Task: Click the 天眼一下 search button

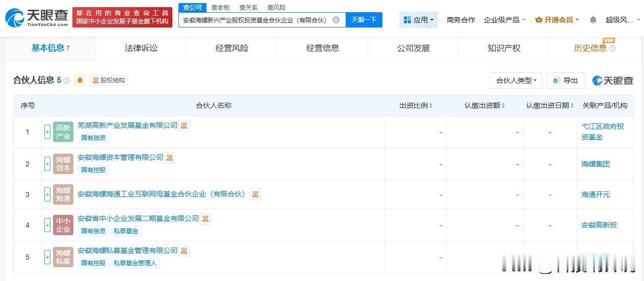Action: (364, 20)
